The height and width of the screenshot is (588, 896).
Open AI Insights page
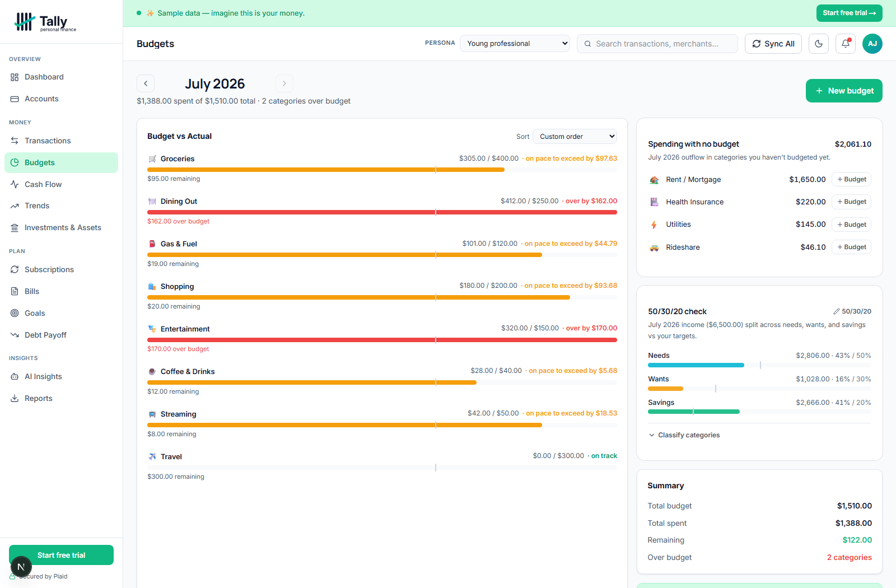[62, 377]
